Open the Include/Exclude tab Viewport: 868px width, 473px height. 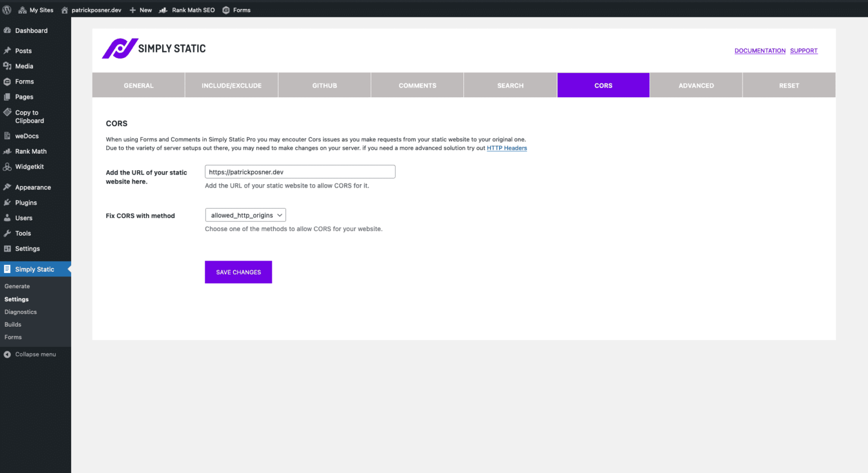coord(231,85)
